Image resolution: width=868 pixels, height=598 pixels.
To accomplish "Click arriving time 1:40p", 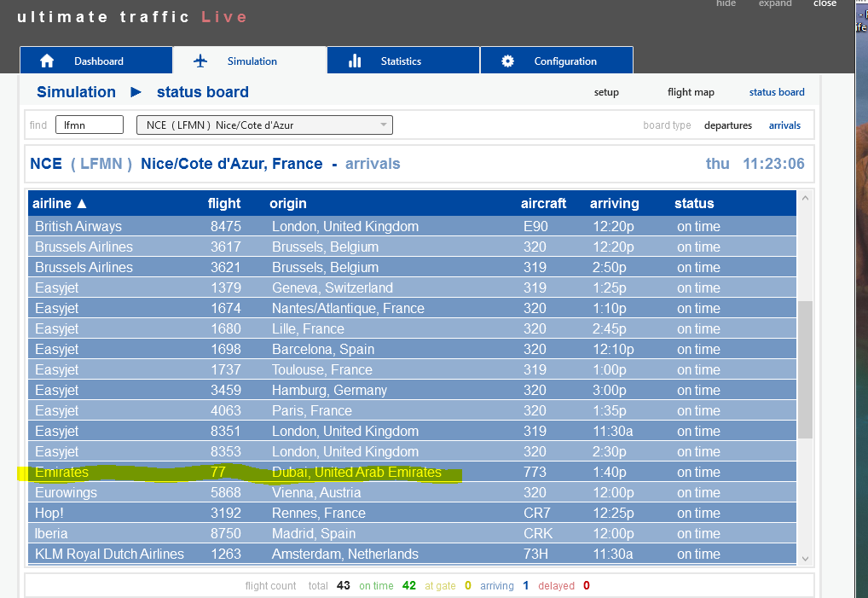I will click(x=610, y=473).
